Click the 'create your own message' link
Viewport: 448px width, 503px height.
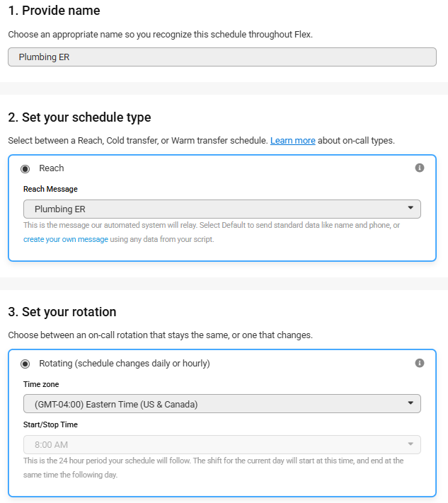point(66,239)
